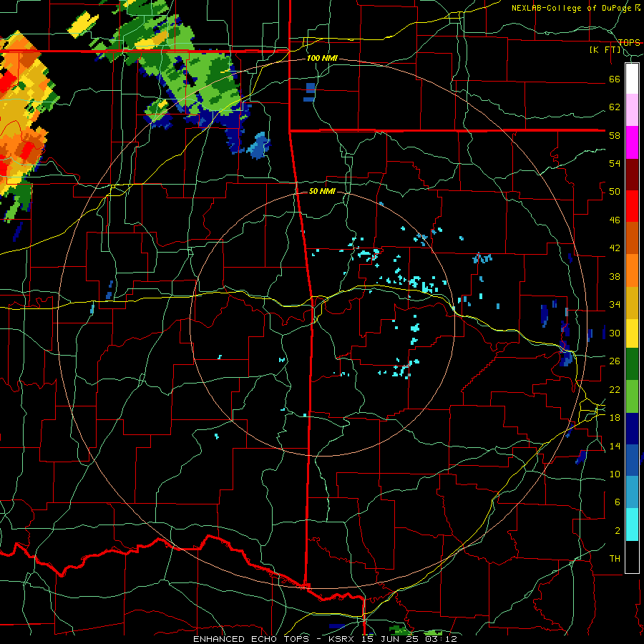The image size is (644, 644).
Task: Click the legend value '54'
Action: point(615,163)
